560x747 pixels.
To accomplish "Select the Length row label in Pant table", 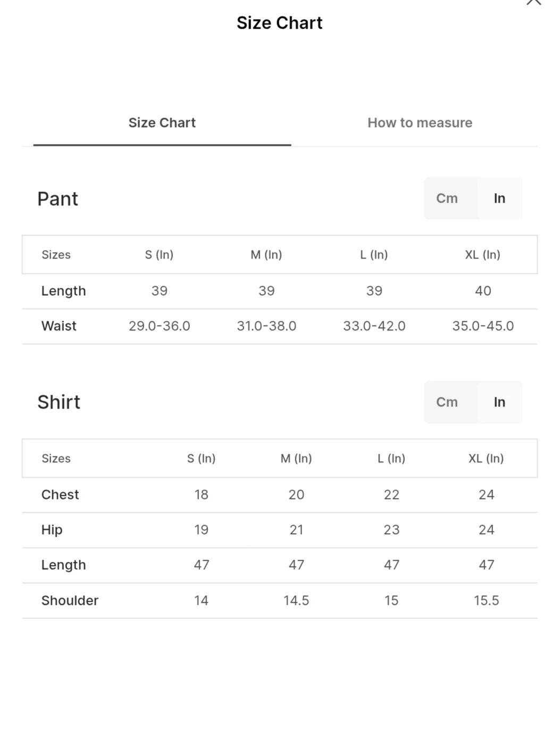I will coord(63,291).
